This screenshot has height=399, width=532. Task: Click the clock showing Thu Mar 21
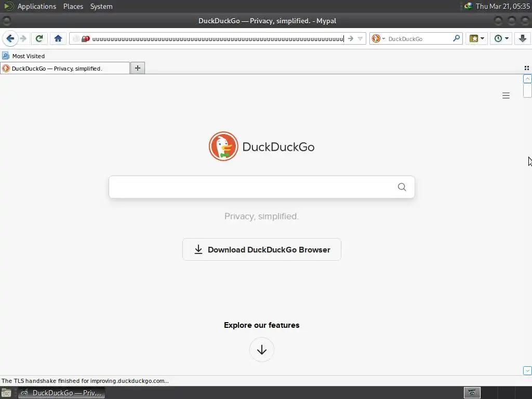pyautogui.click(x=502, y=6)
